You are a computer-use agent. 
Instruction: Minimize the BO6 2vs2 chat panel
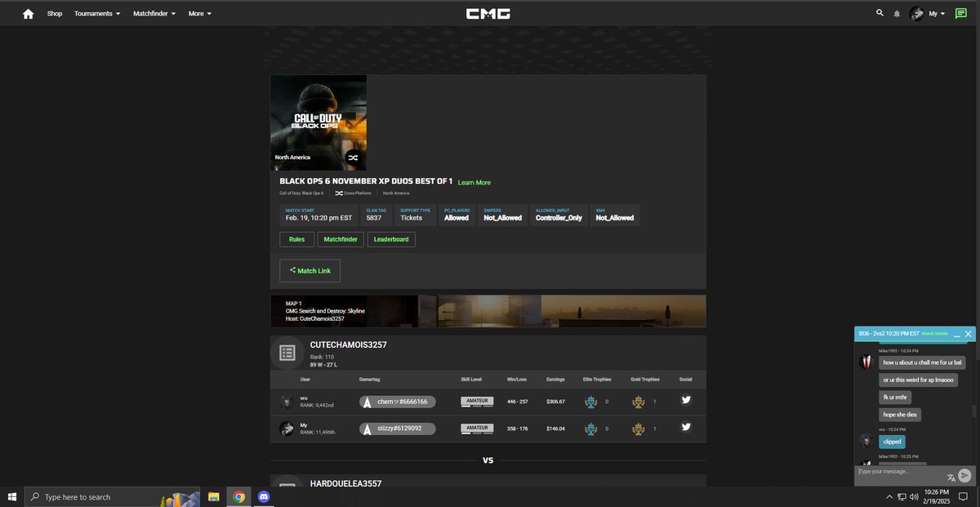click(956, 334)
